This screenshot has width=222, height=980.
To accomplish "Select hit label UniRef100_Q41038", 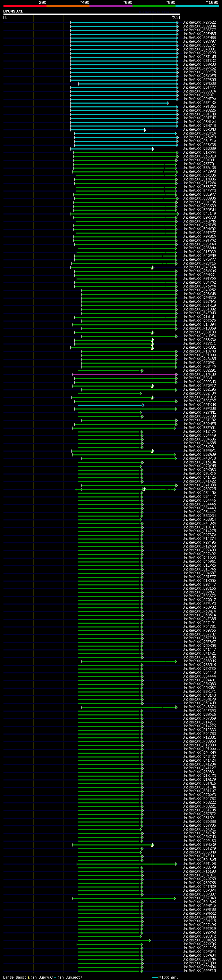I will click(x=199, y=485).
